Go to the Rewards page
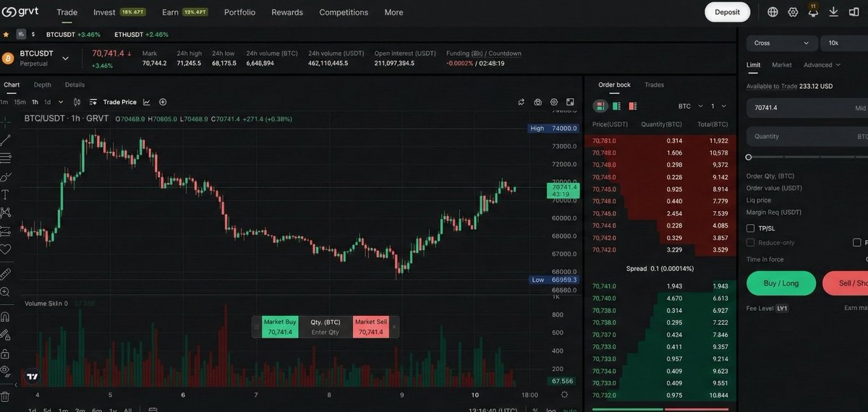 [x=287, y=12]
